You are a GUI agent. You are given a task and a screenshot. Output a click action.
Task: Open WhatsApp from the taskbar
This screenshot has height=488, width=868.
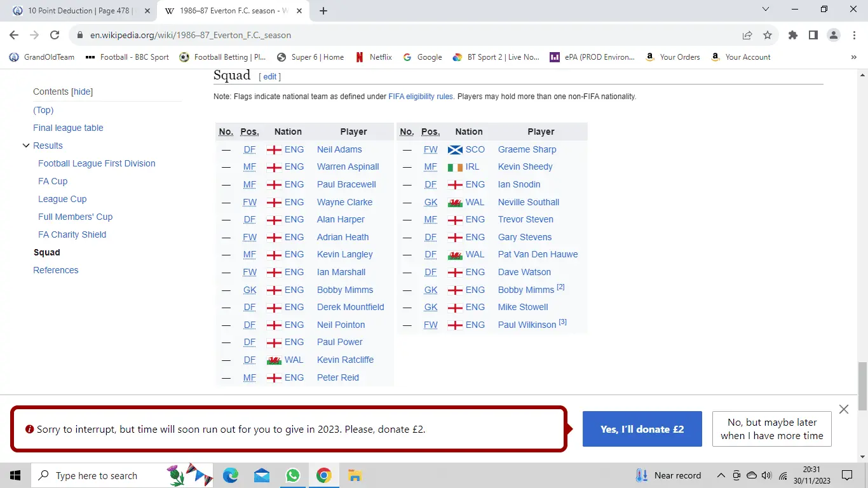click(x=292, y=475)
